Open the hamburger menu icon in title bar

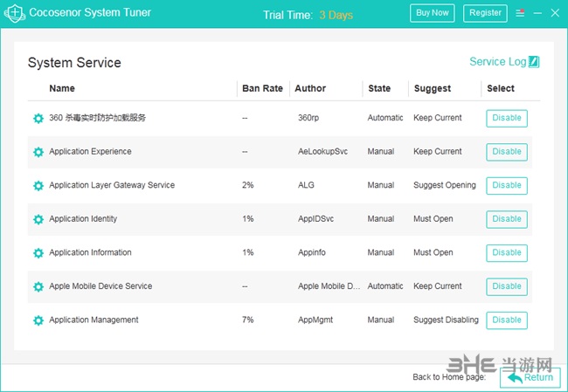coord(520,13)
